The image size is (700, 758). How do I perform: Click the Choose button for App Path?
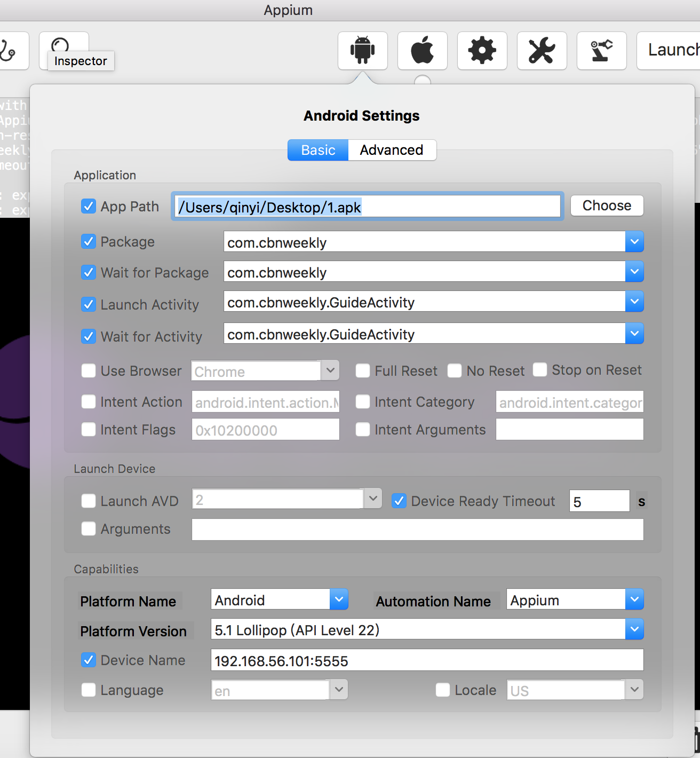(x=607, y=206)
